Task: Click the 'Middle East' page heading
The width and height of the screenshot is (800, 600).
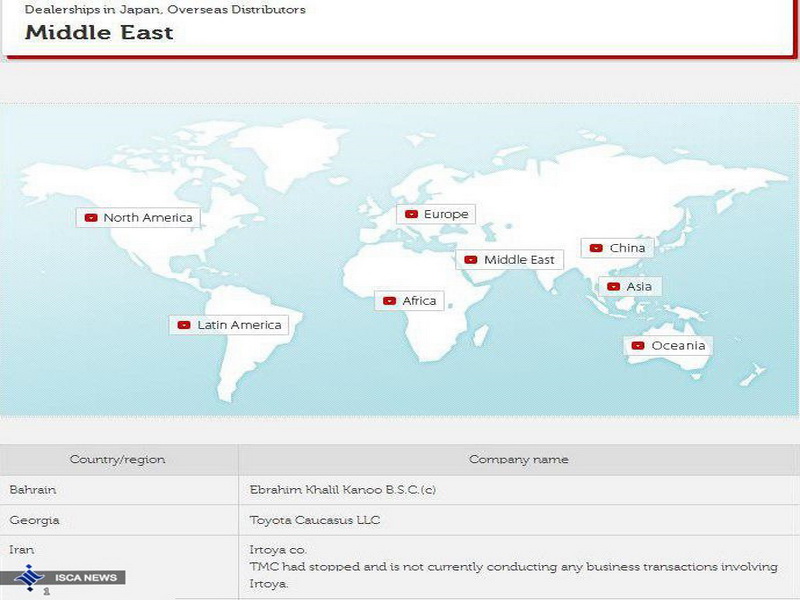Action: point(99,32)
